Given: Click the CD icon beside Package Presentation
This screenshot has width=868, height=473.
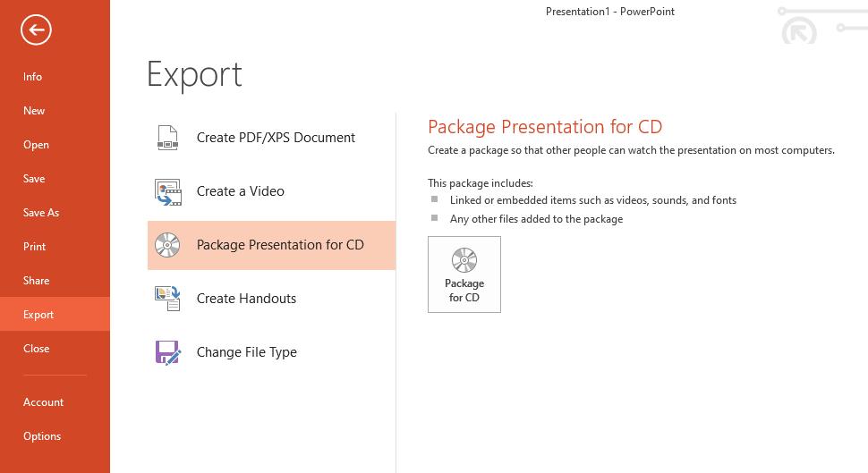Looking at the screenshot, I should coord(167,245).
